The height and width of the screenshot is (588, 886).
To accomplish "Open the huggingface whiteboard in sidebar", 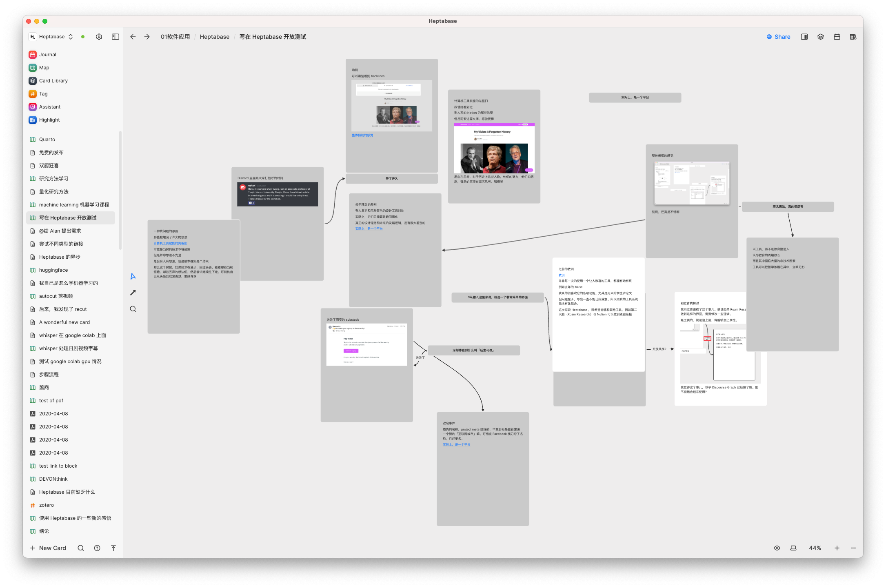I will pos(53,270).
